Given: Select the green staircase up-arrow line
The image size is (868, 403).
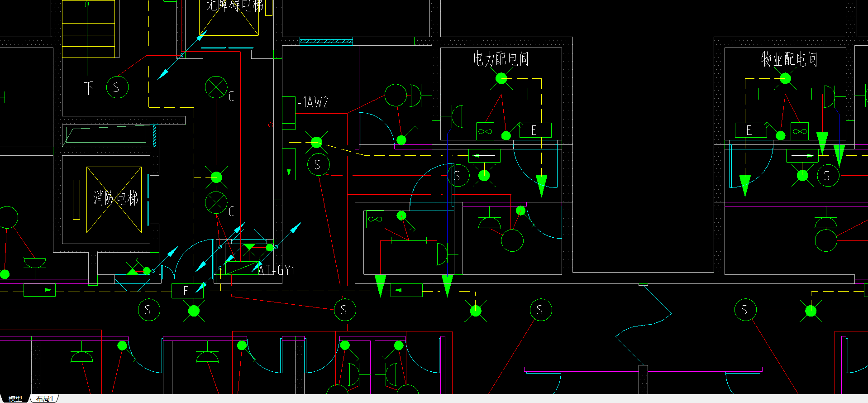Looking at the screenshot, I should point(87,38).
